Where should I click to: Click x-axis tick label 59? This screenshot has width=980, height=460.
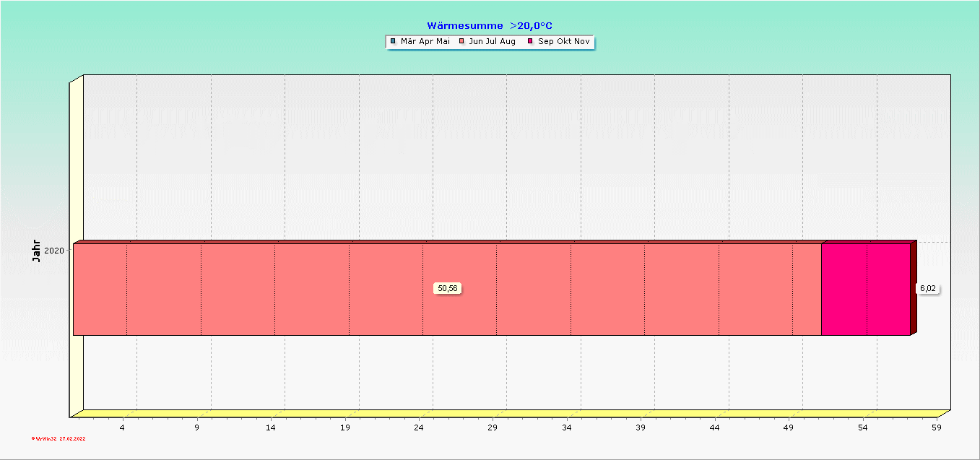pos(937,428)
